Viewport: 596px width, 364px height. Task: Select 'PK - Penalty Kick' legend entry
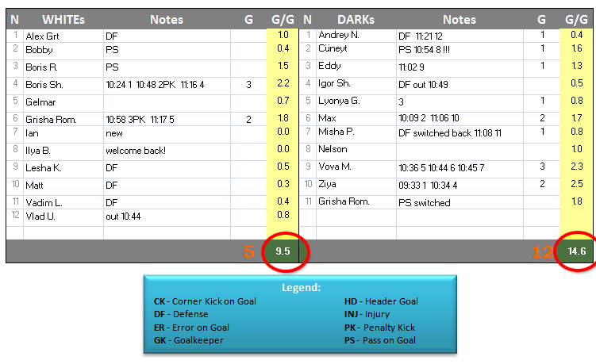click(380, 328)
